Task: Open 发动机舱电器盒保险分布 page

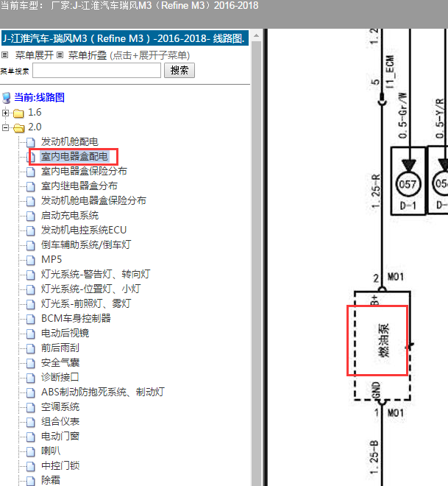Action: pyautogui.click(x=93, y=200)
